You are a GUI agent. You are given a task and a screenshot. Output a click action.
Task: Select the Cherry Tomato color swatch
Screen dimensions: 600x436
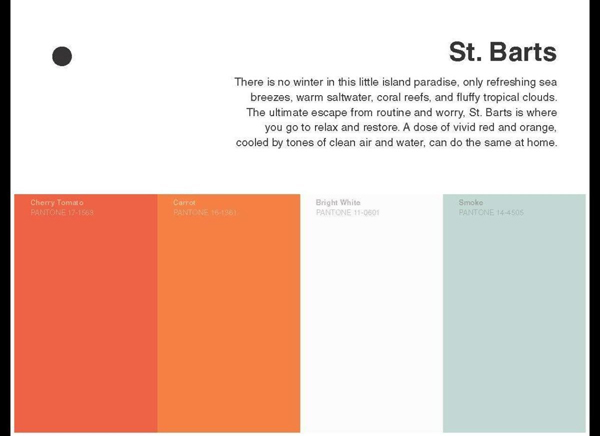[x=86, y=320]
